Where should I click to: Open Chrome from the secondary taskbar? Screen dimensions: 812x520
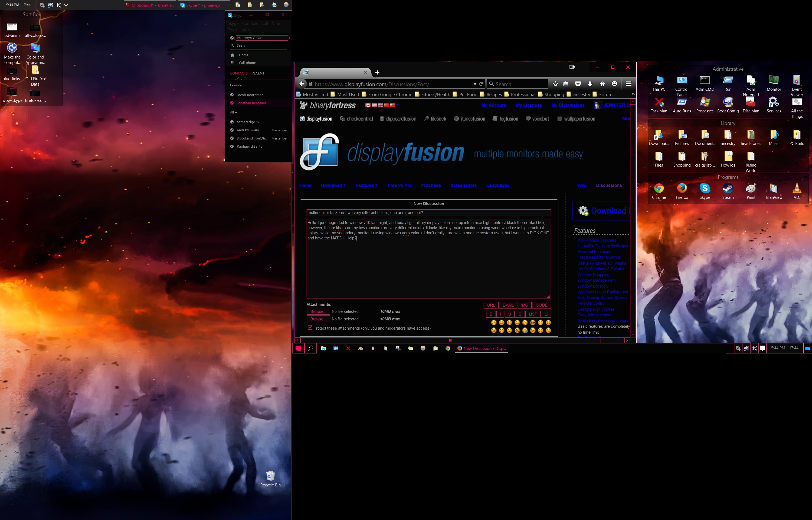click(448, 348)
